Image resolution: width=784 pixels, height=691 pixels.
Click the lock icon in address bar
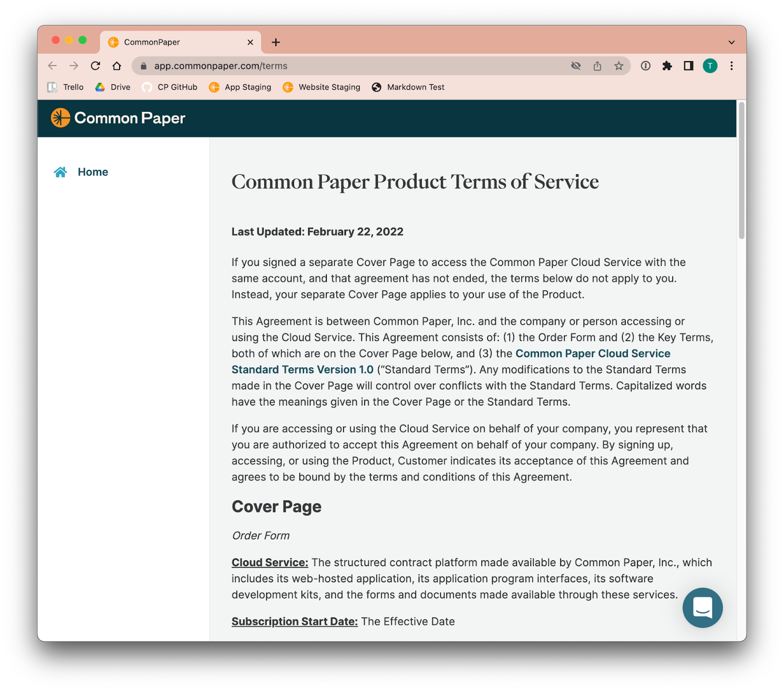point(144,66)
